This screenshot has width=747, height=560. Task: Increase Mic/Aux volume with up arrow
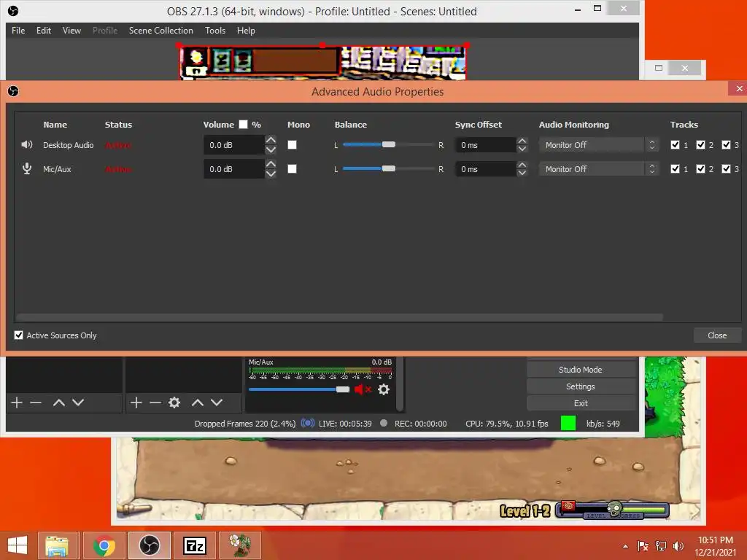click(271, 164)
